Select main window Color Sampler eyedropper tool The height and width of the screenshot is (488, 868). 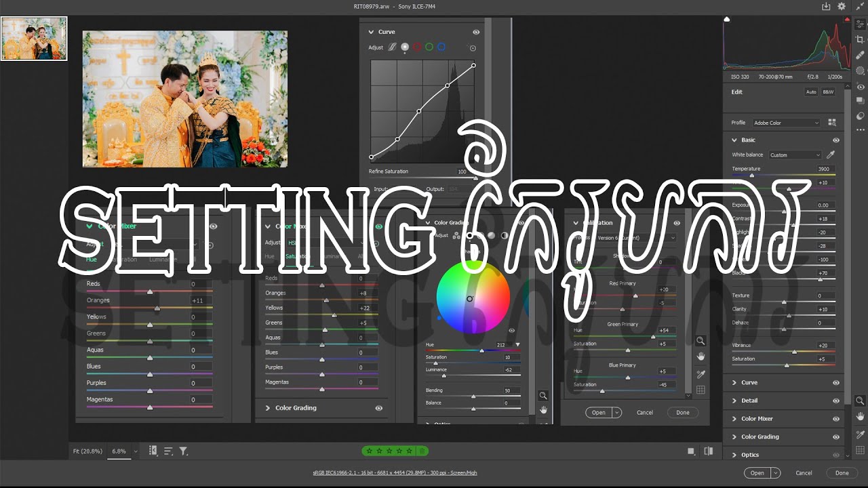860,434
